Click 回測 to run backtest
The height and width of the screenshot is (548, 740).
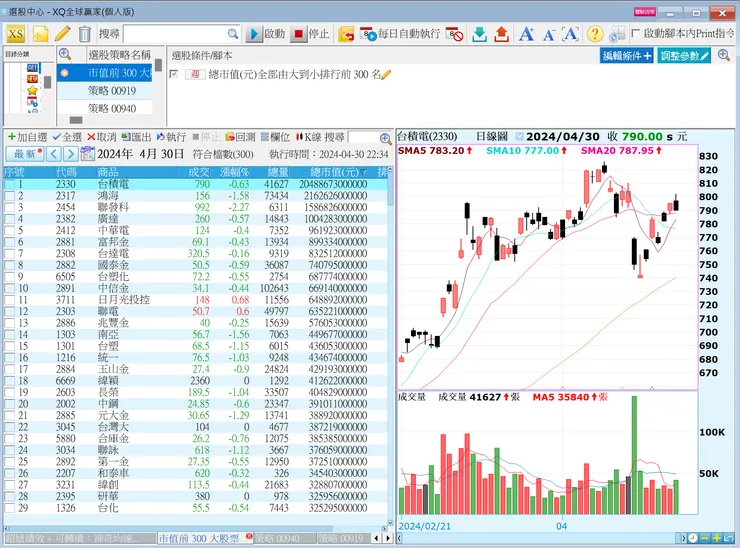(241, 137)
